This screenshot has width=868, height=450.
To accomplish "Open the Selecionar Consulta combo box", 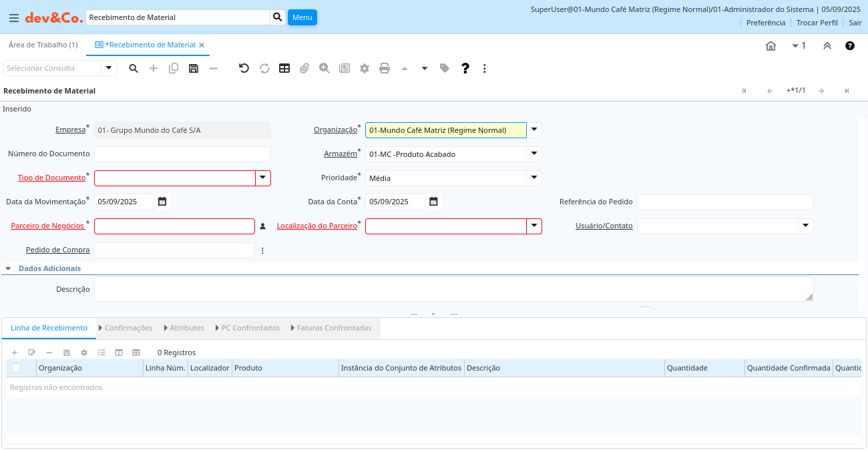I will pos(109,68).
